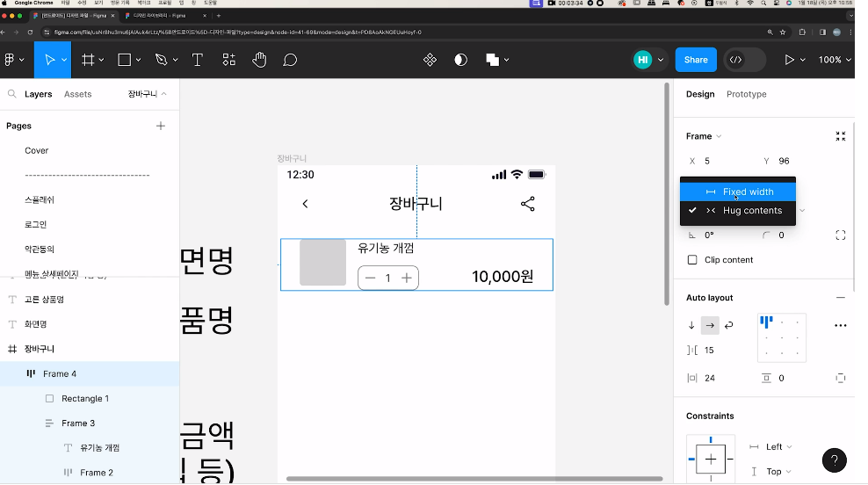Toggle Dev Mode switch
The width and height of the screenshot is (868, 485).
(744, 60)
